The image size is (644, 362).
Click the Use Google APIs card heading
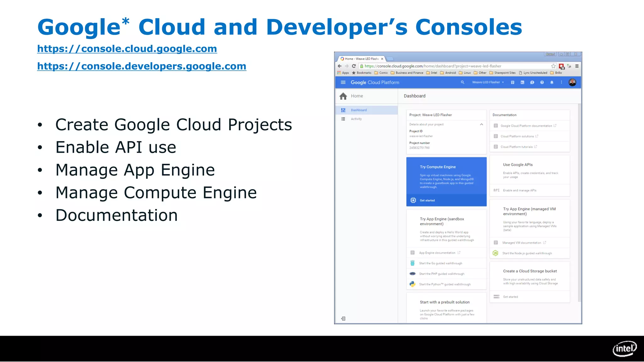[x=518, y=165]
